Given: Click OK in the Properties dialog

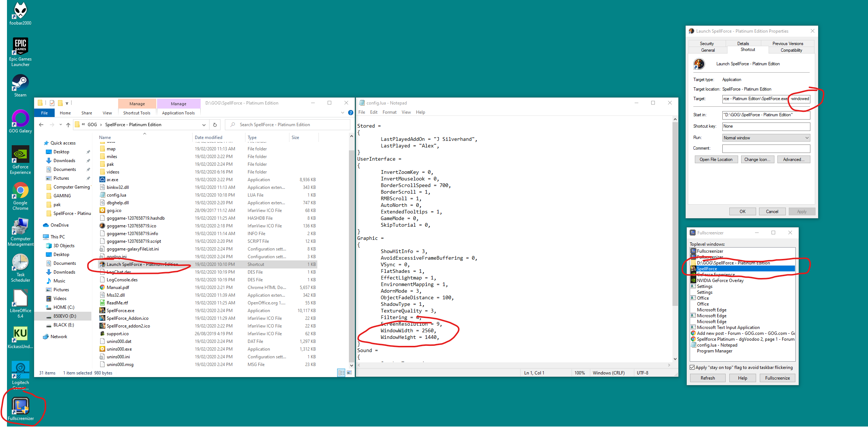Looking at the screenshot, I should tap(743, 212).
